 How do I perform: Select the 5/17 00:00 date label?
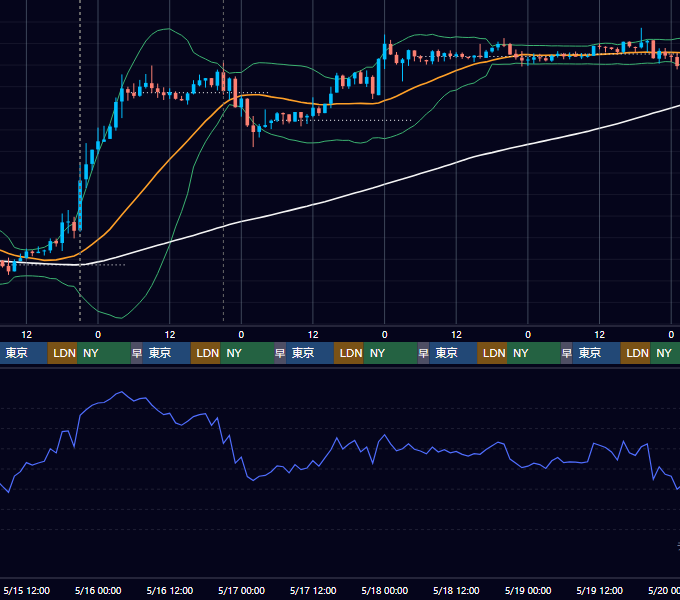tap(242, 590)
